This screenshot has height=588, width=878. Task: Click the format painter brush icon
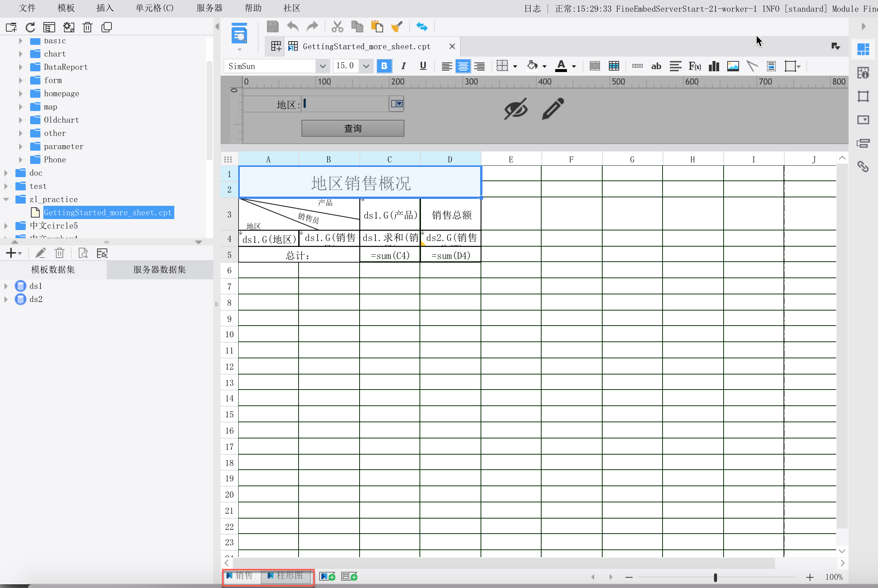(x=396, y=26)
